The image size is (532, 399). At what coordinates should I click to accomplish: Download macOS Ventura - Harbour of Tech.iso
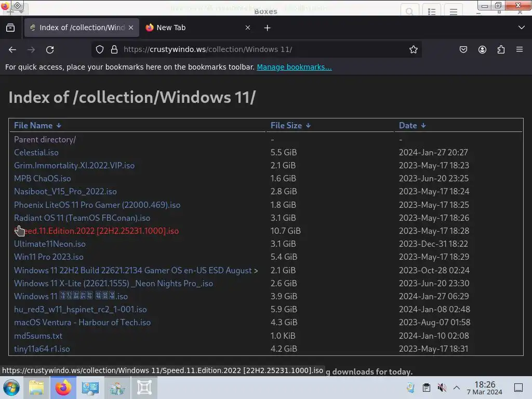82,322
